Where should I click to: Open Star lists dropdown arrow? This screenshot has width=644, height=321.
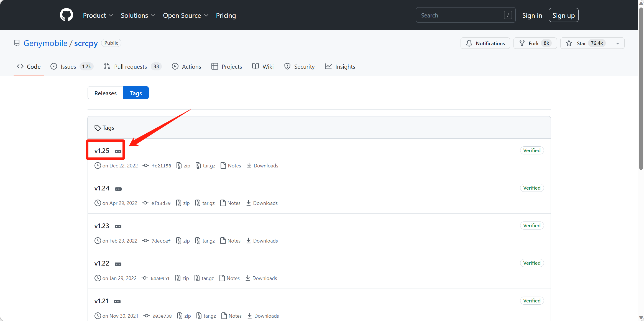[618, 43]
